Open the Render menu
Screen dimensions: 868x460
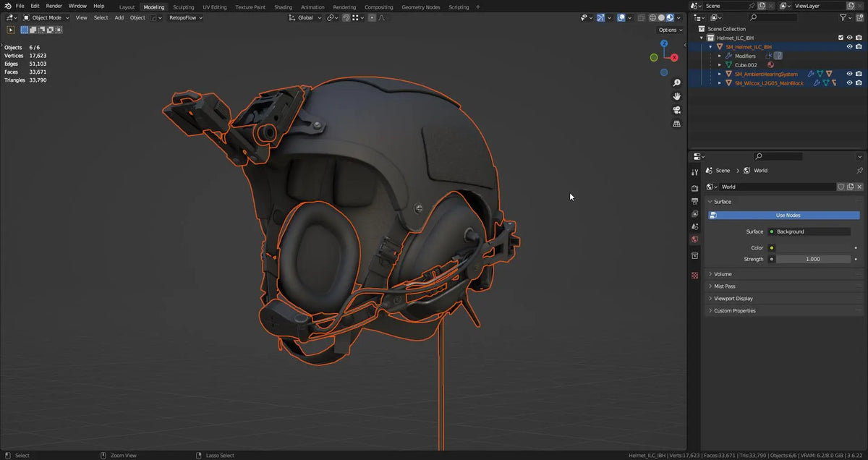click(x=54, y=6)
